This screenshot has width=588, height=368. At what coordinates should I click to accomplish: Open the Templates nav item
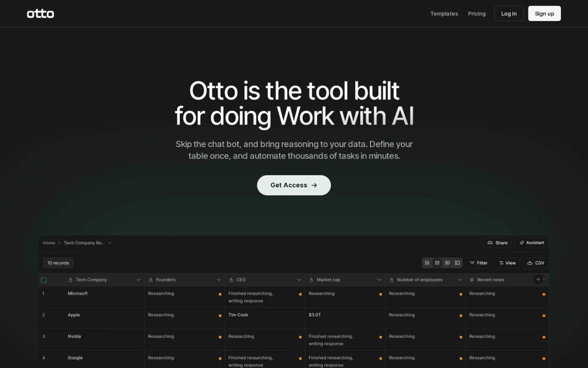pyautogui.click(x=444, y=14)
